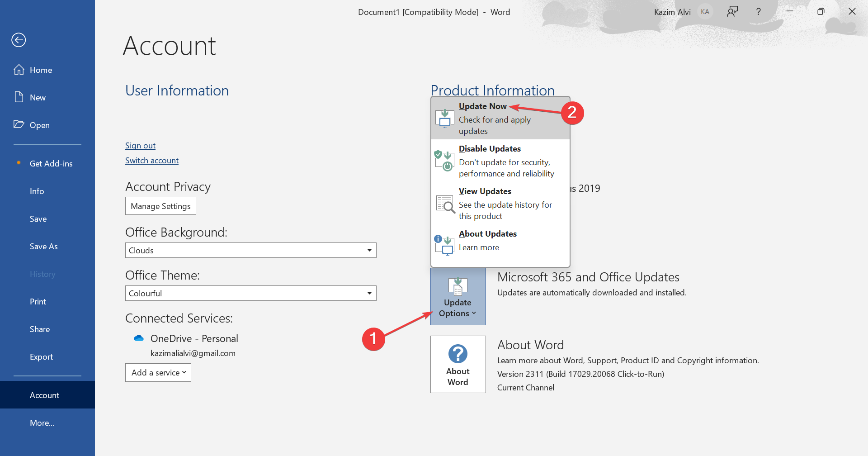Image resolution: width=868 pixels, height=456 pixels.
Task: Click the kazimalialvi@gmail.com email text
Action: [x=193, y=353]
